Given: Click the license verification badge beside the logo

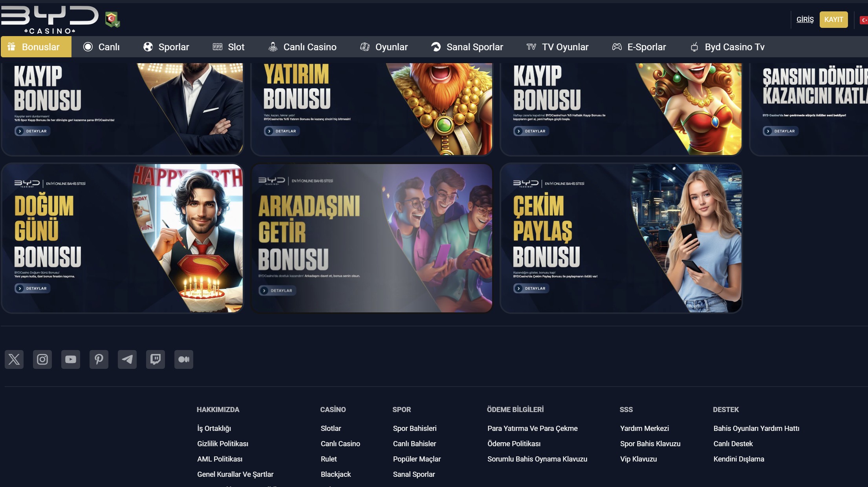Looking at the screenshot, I should pos(112,20).
